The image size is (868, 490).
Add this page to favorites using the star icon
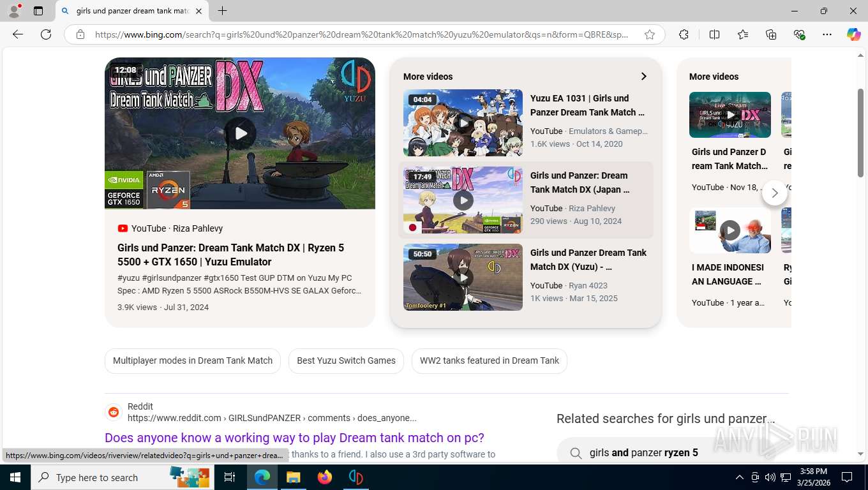coord(650,34)
